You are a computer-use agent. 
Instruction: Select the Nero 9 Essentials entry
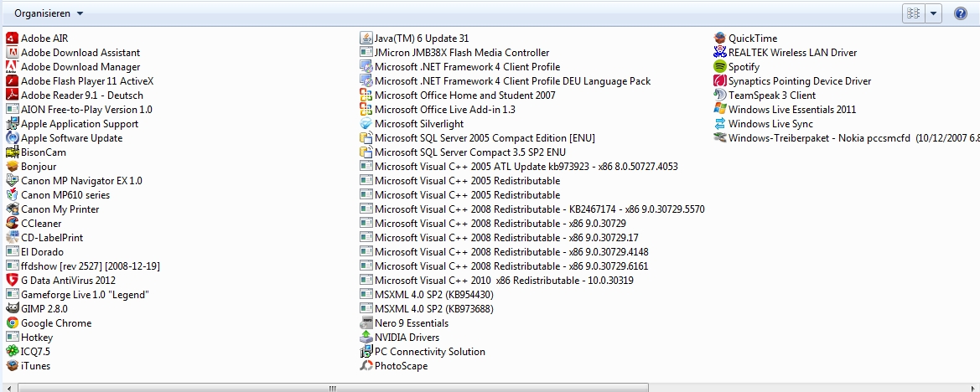(411, 323)
